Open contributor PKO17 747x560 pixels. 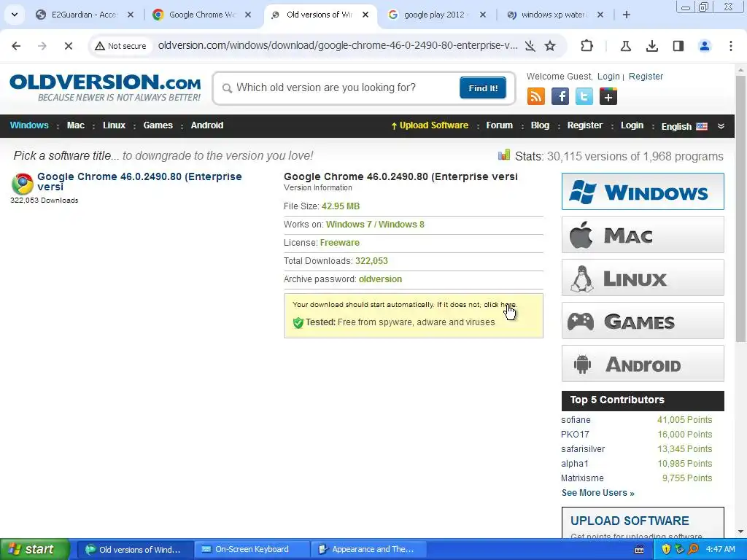[x=575, y=435]
